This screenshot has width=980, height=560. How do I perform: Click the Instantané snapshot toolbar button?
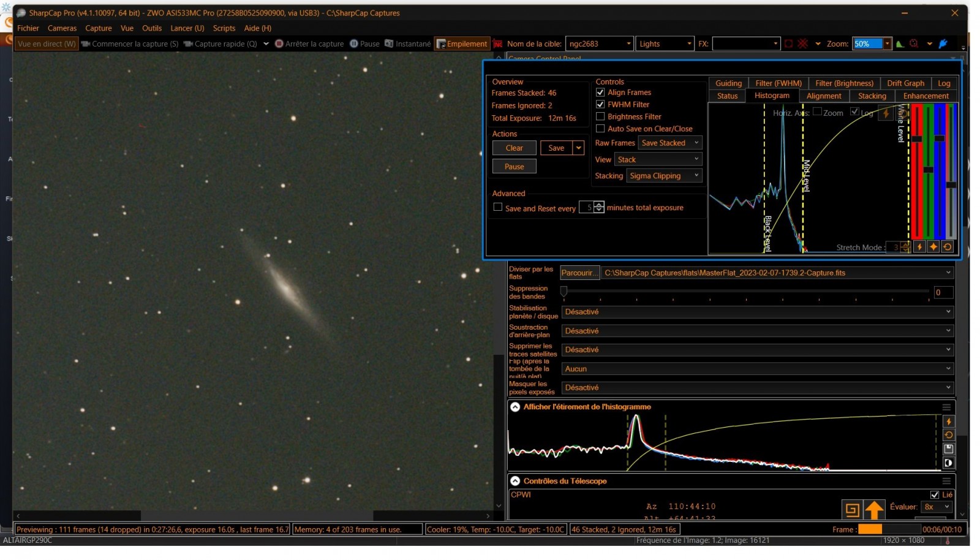coord(408,44)
